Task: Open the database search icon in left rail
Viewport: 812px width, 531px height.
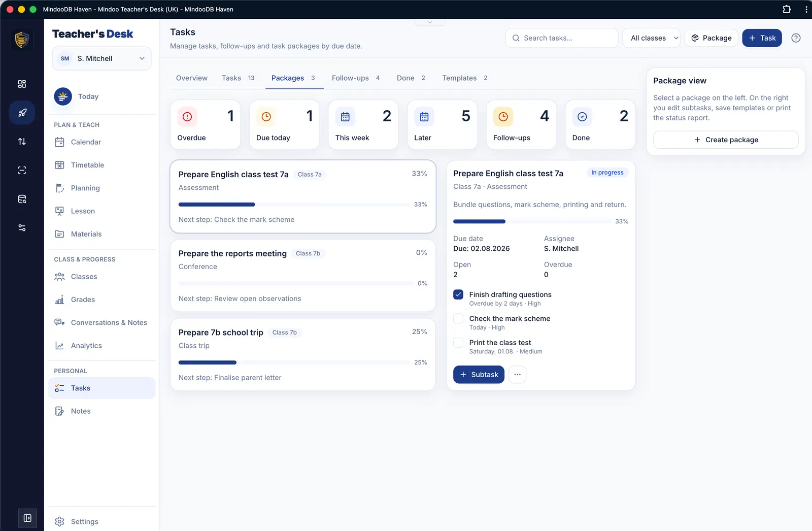Action: coord(22,199)
